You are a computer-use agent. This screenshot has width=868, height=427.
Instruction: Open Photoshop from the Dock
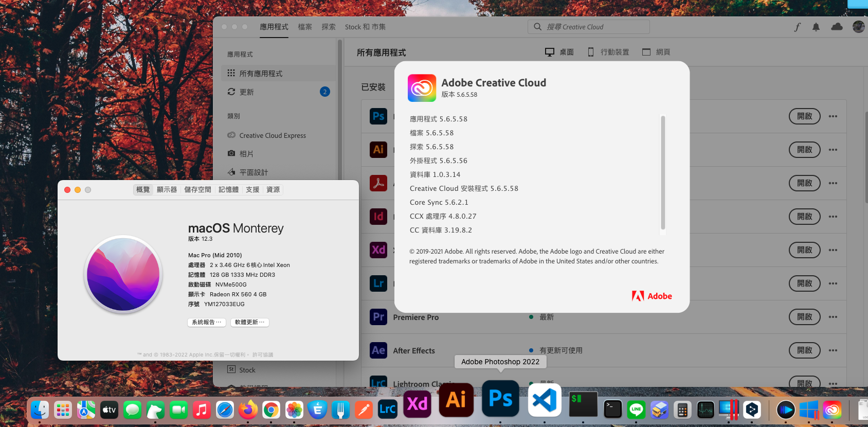[500, 398]
